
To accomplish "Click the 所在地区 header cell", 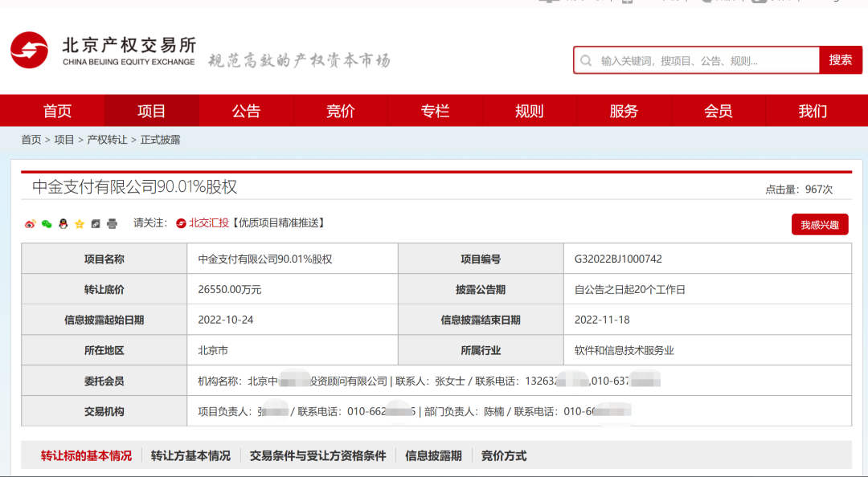I will 104,350.
